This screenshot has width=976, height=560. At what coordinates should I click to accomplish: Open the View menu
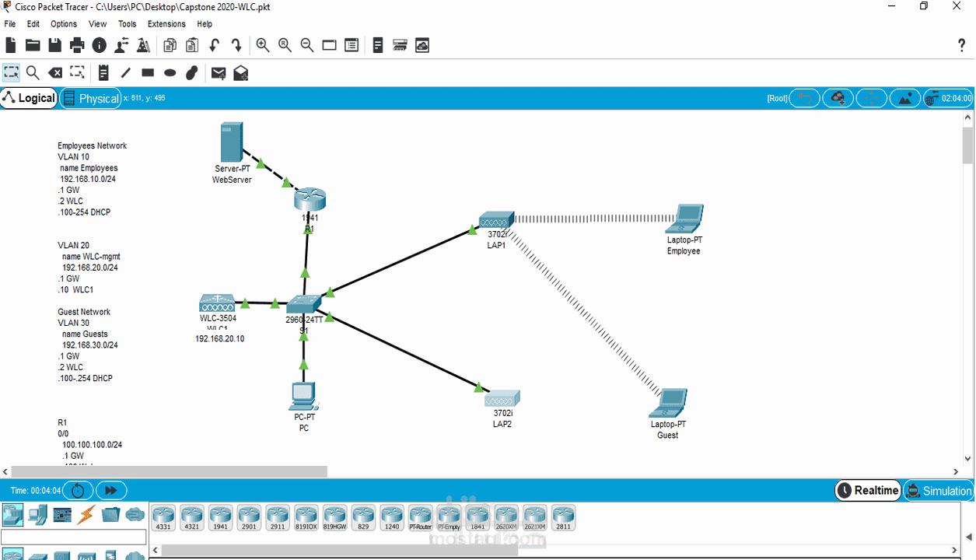click(98, 24)
